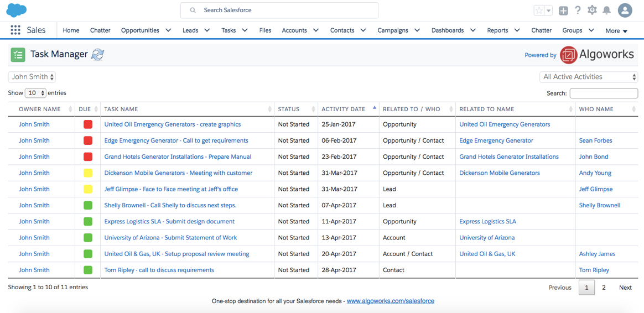
Task: Open task United Oil Emergency Generators - create graphics
Action: tap(173, 124)
